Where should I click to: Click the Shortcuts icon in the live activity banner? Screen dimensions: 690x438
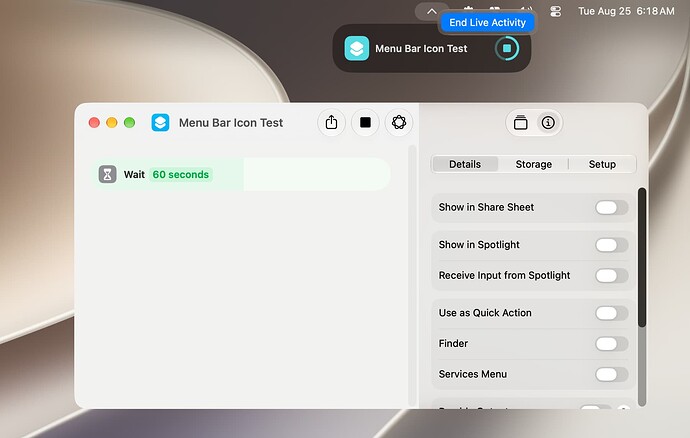[356, 48]
